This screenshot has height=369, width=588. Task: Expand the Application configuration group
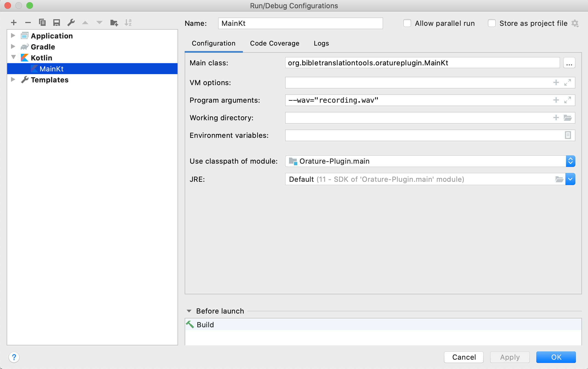(13, 36)
